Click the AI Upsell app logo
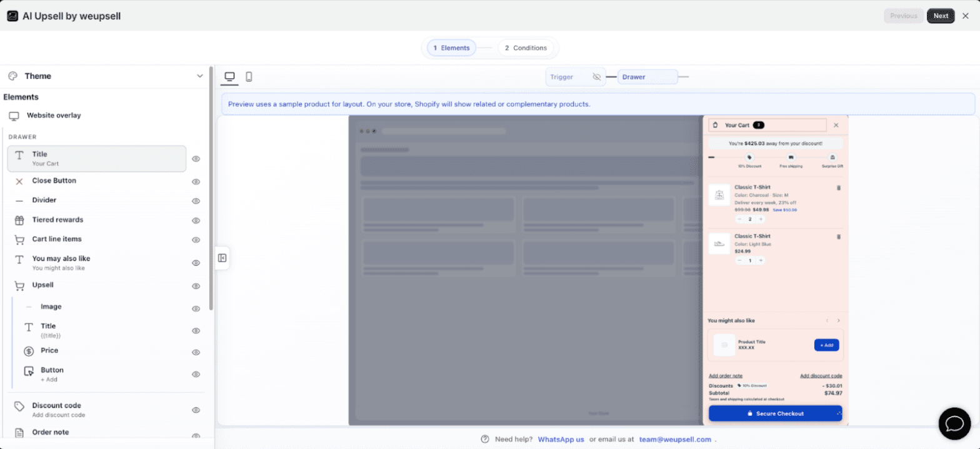Screen dimensions: 980x449 pos(12,16)
